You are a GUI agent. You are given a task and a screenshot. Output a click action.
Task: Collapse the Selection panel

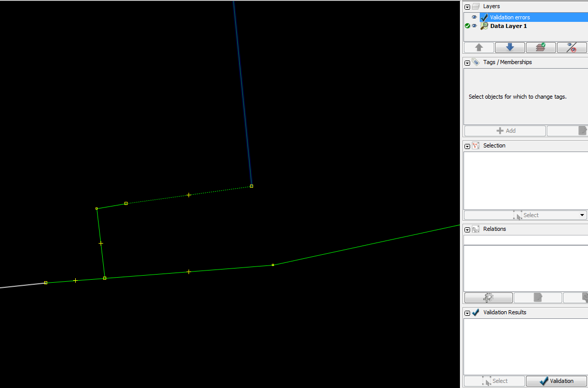(x=467, y=146)
